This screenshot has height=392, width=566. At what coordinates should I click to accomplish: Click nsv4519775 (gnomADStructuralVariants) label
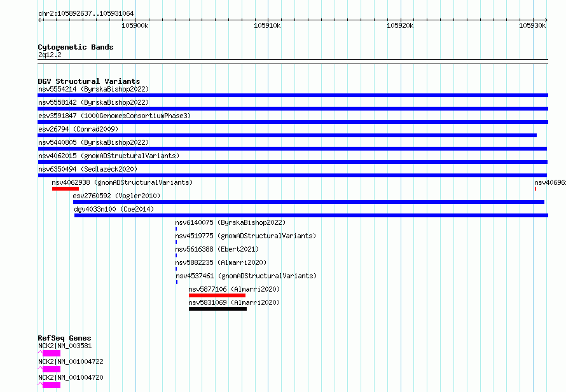pyautogui.click(x=245, y=236)
